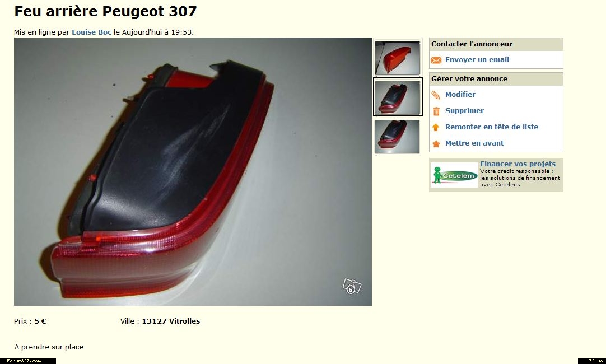This screenshot has width=606, height=364.
Task: Select the first tail light thumbnail
Action: 397,58
